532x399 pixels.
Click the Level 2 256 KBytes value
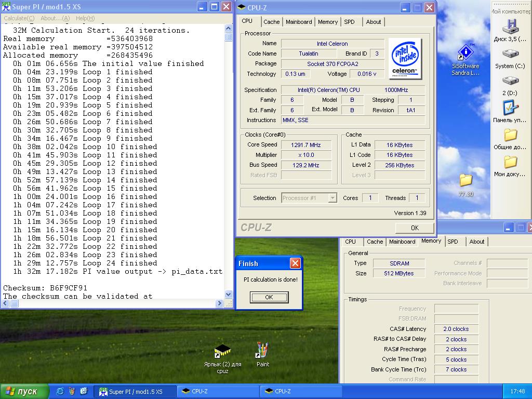click(400, 165)
